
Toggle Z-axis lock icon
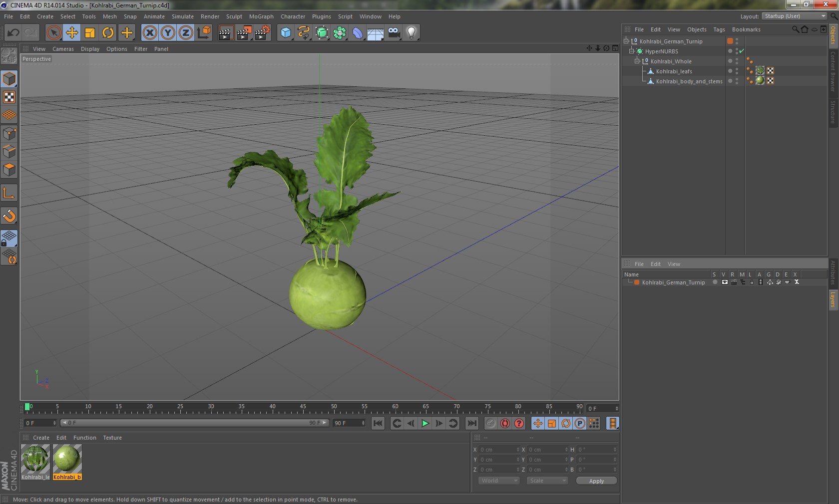[x=186, y=33]
